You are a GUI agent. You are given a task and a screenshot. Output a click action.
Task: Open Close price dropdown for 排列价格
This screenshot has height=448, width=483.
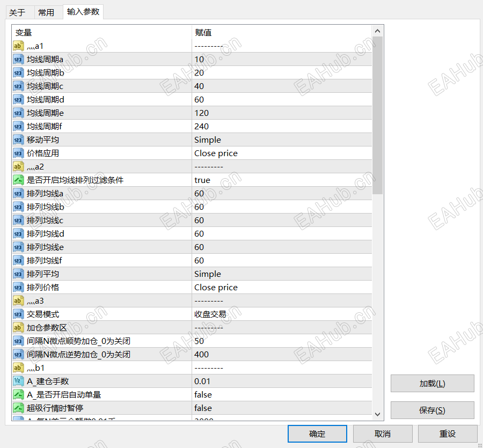coord(282,288)
